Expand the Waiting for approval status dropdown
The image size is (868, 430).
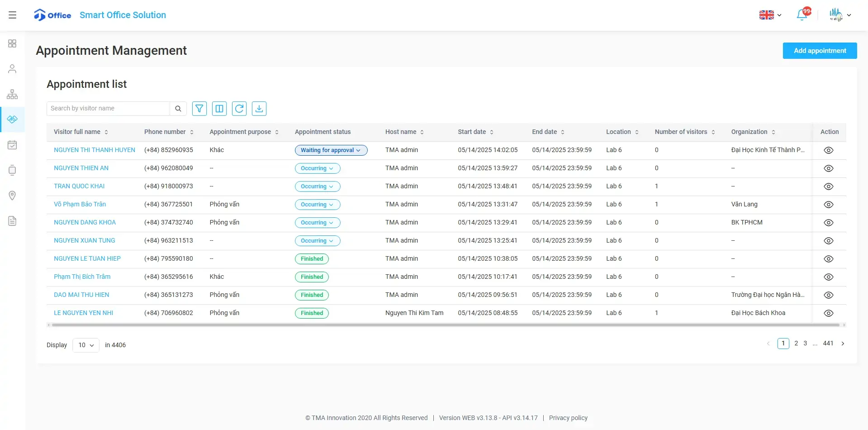pos(331,150)
